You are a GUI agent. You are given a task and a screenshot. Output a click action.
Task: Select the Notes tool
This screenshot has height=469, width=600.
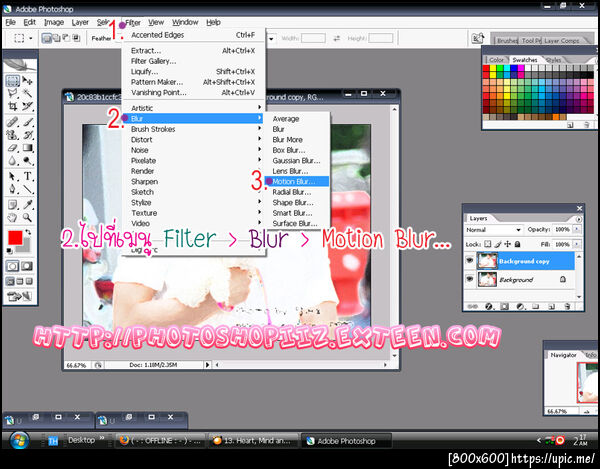click(12, 205)
